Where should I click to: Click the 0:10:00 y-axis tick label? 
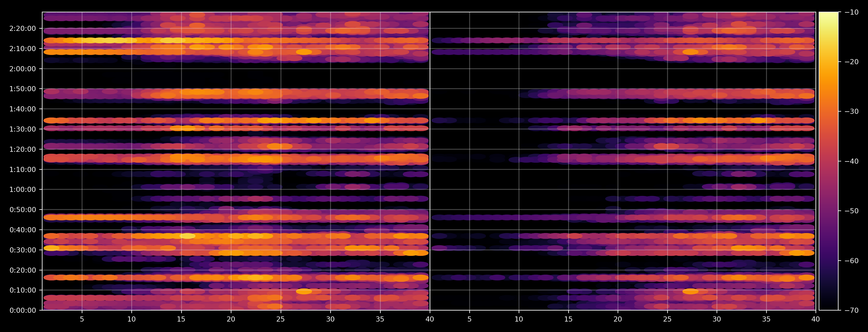[x=23, y=290]
